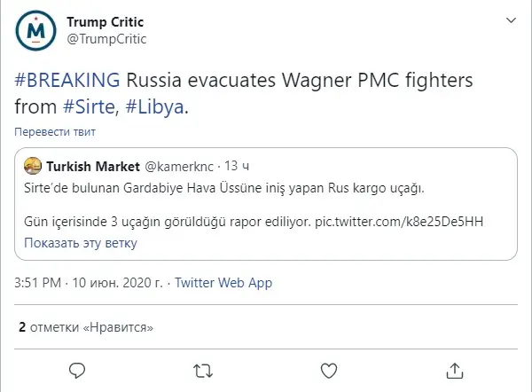Open the Trump Critic display name
The height and width of the screenshot is (392, 532).
(105, 21)
